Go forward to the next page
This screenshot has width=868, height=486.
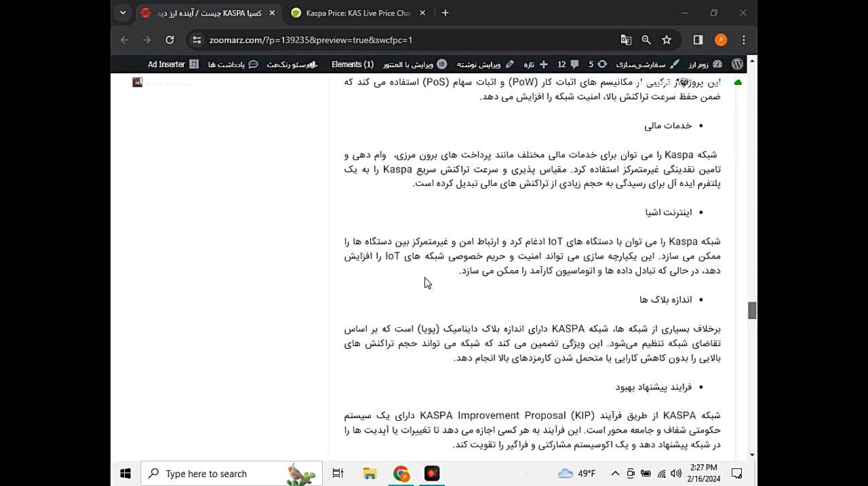pyautogui.click(x=146, y=40)
